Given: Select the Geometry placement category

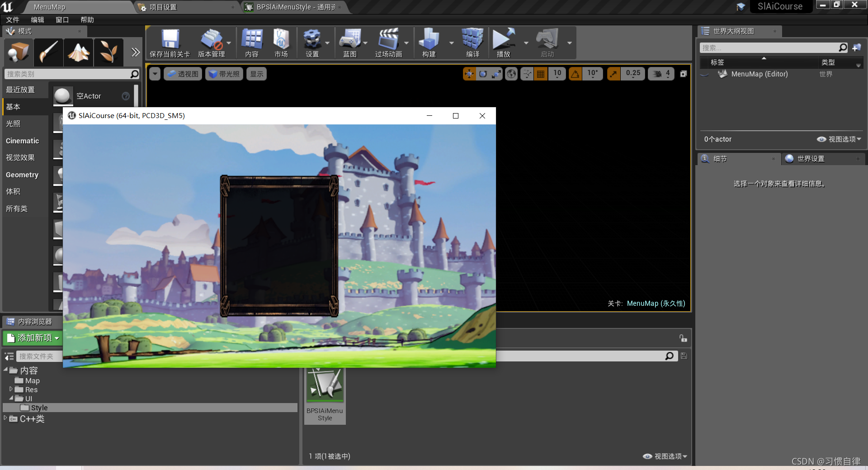Looking at the screenshot, I should pyautogui.click(x=25, y=175).
